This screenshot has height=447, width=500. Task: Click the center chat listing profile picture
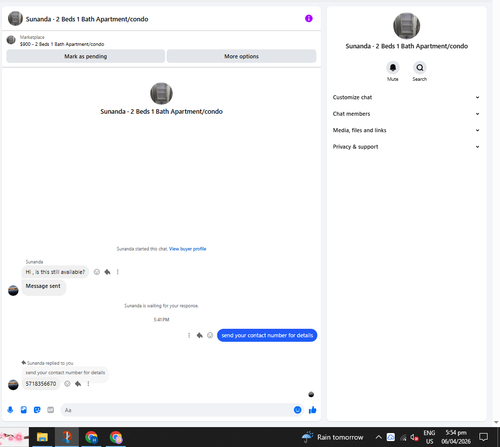coord(161,93)
